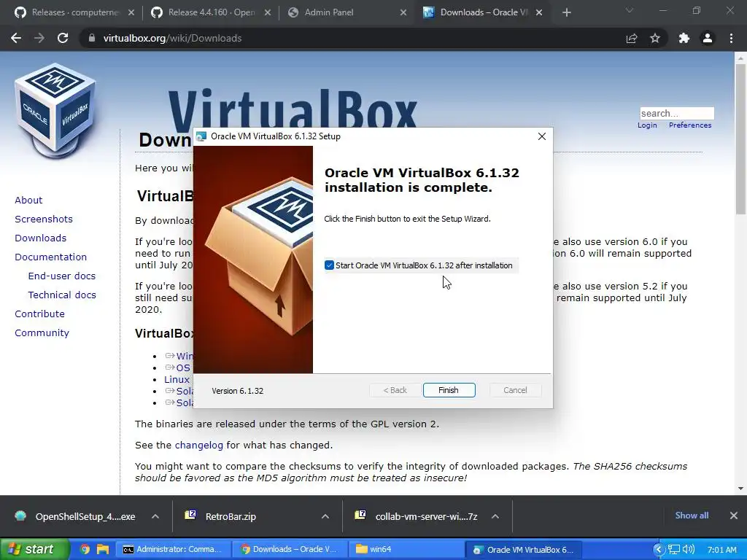Screen dimensions: 747x560
Task: Open the collab-vm-server 7z download
Action: [x=417, y=517]
